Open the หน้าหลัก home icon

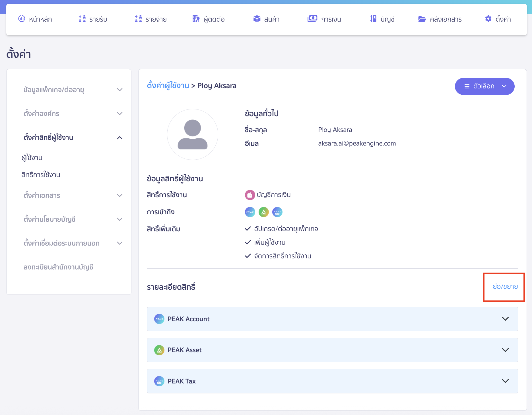click(x=22, y=19)
